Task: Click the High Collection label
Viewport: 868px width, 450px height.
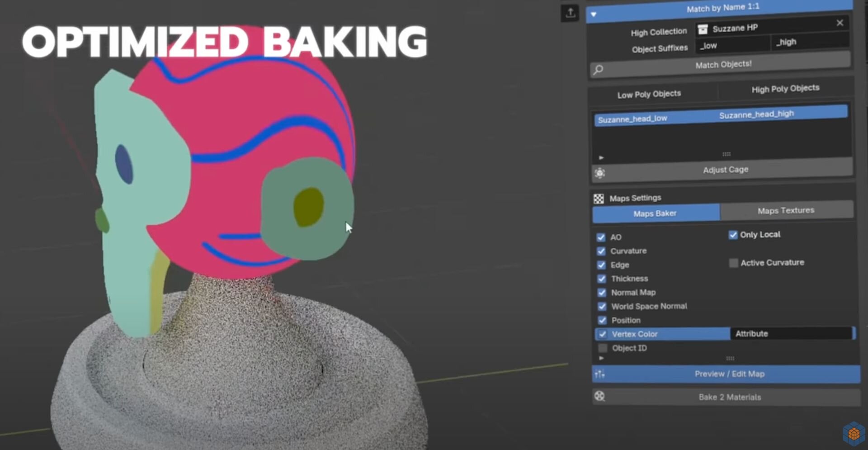Action: [x=659, y=32]
